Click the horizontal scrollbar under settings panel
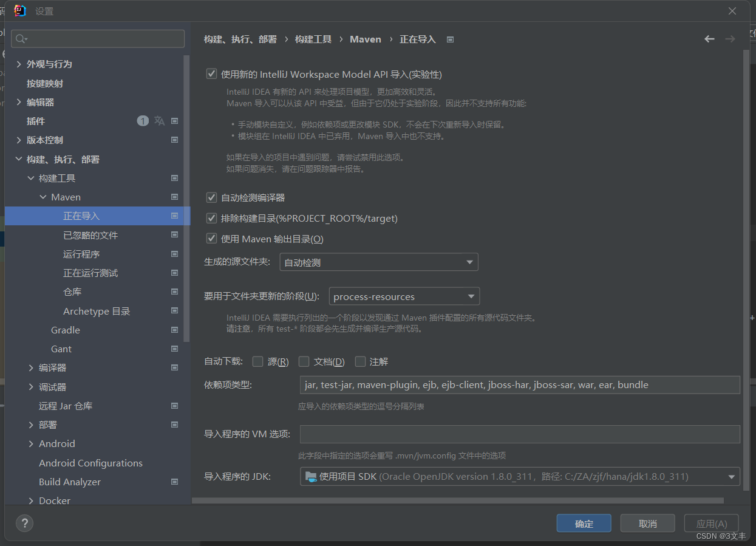 point(458,500)
